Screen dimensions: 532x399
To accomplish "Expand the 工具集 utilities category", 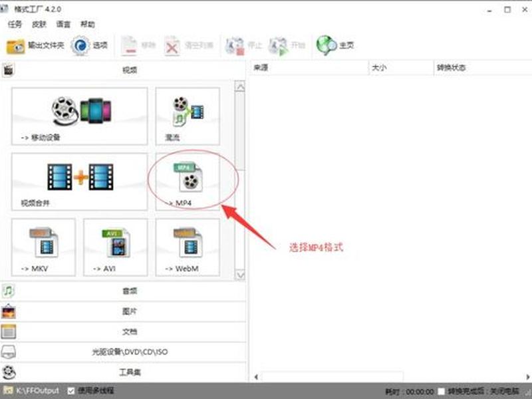I will (123, 372).
